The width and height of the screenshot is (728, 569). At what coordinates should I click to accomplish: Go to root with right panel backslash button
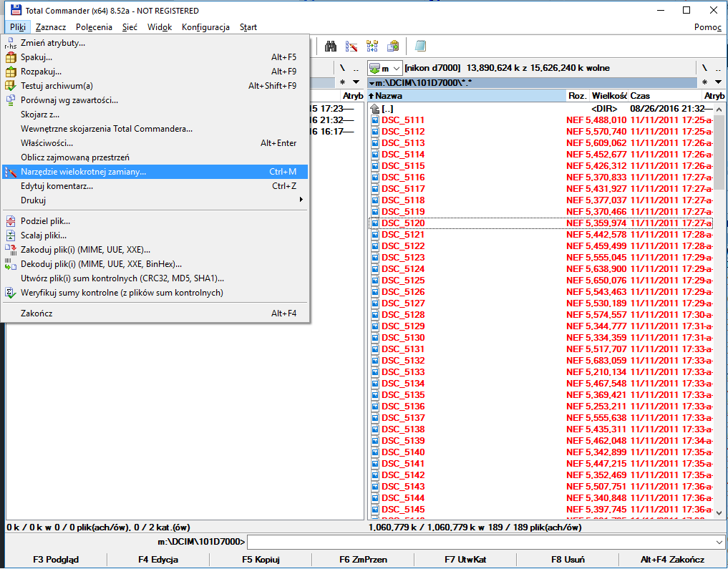pos(705,68)
